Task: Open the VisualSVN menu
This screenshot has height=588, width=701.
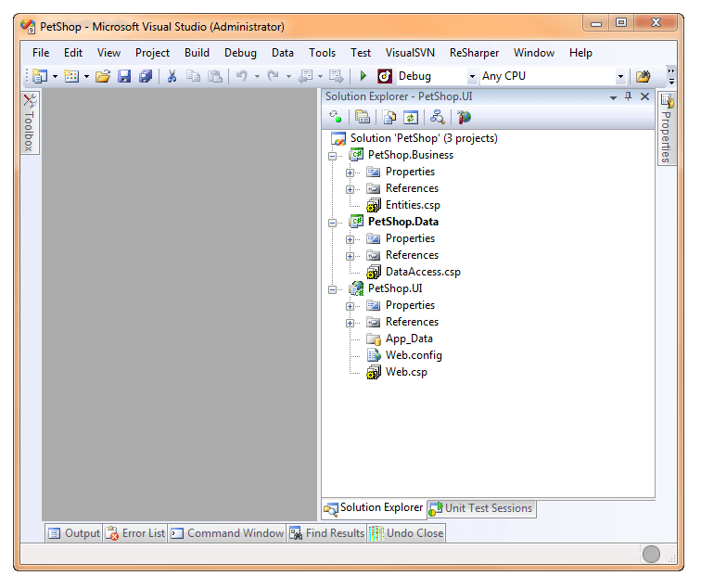Action: point(410,53)
